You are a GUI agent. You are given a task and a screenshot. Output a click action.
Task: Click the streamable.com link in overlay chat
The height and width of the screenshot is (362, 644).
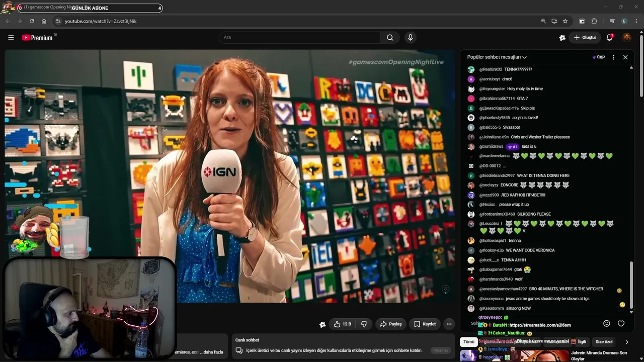540,325
